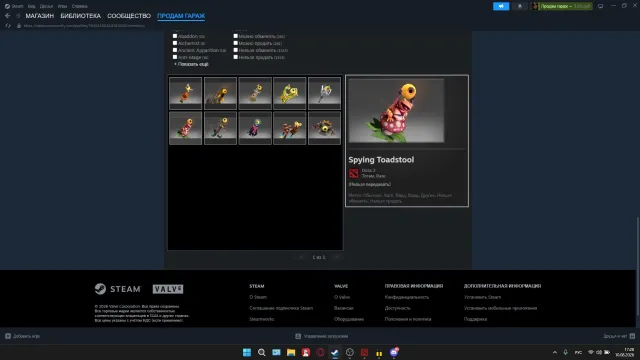
Task: Expand more heroes with Показать ещё
Action: pos(191,64)
